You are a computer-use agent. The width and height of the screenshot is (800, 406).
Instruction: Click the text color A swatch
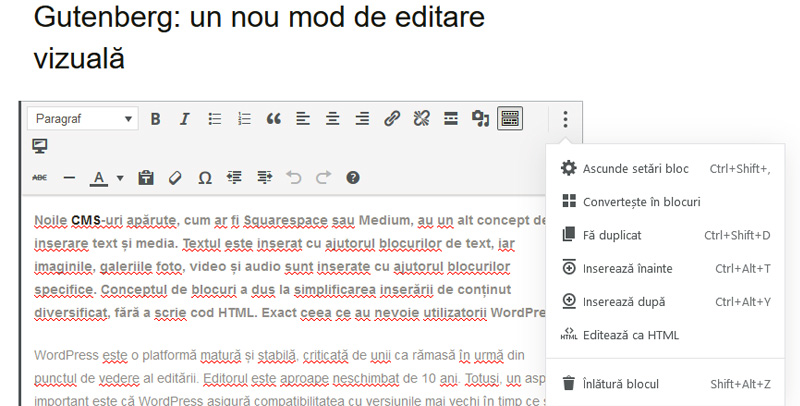click(x=98, y=178)
